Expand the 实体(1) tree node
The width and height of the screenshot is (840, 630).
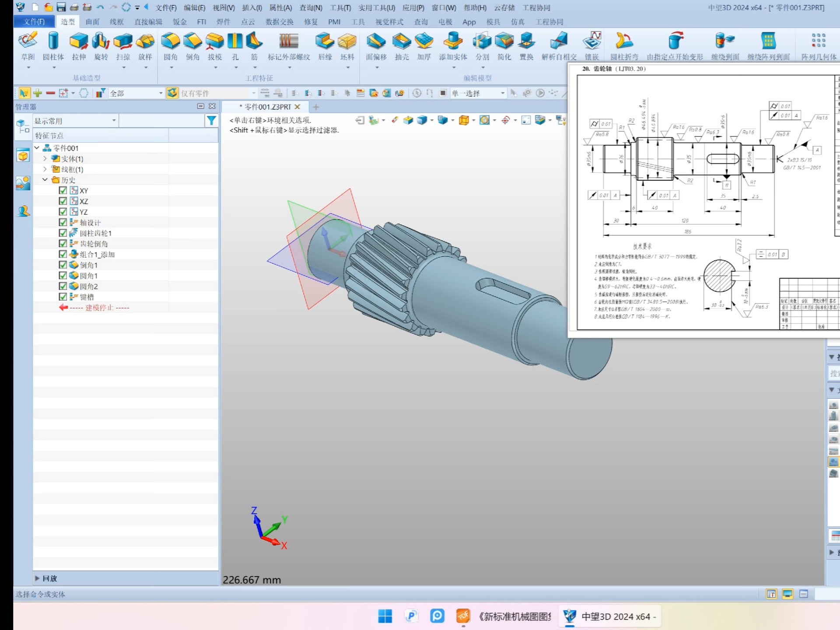45,158
